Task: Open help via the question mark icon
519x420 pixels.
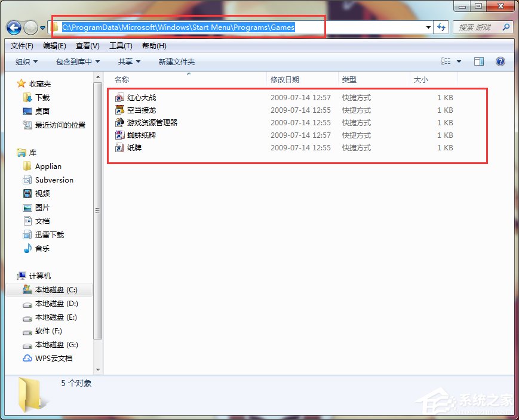Action: point(500,61)
